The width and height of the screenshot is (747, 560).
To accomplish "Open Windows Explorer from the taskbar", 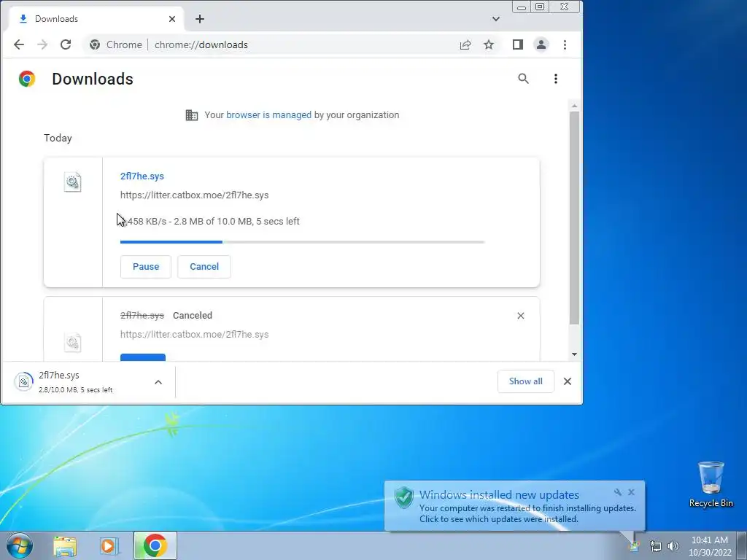I will 65,545.
